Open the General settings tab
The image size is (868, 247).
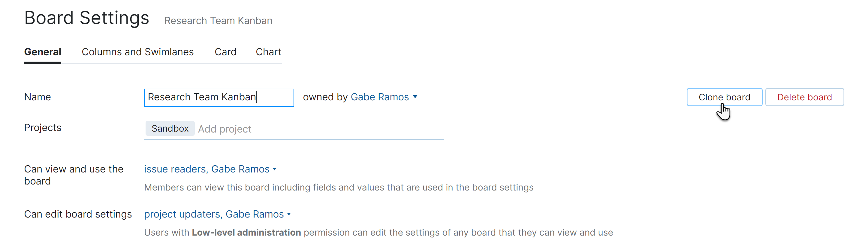pos(42,52)
